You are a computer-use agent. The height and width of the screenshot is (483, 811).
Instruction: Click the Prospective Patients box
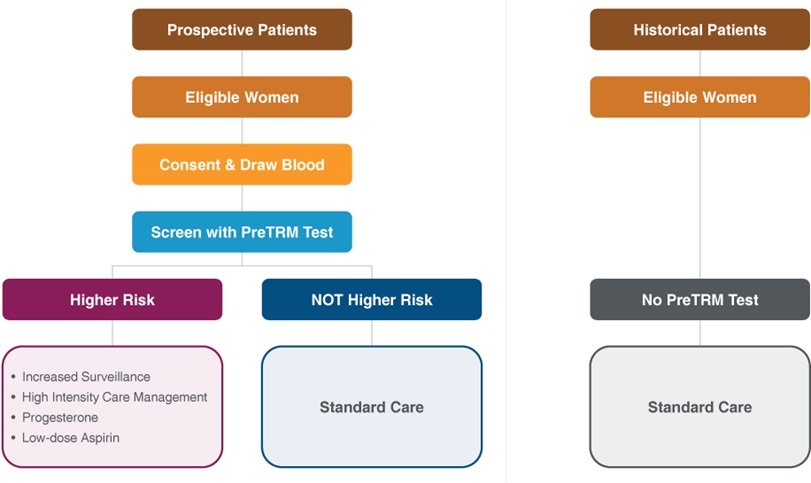242,30
